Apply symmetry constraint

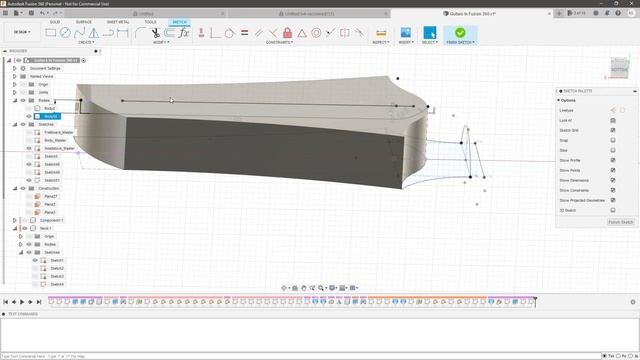(345, 33)
